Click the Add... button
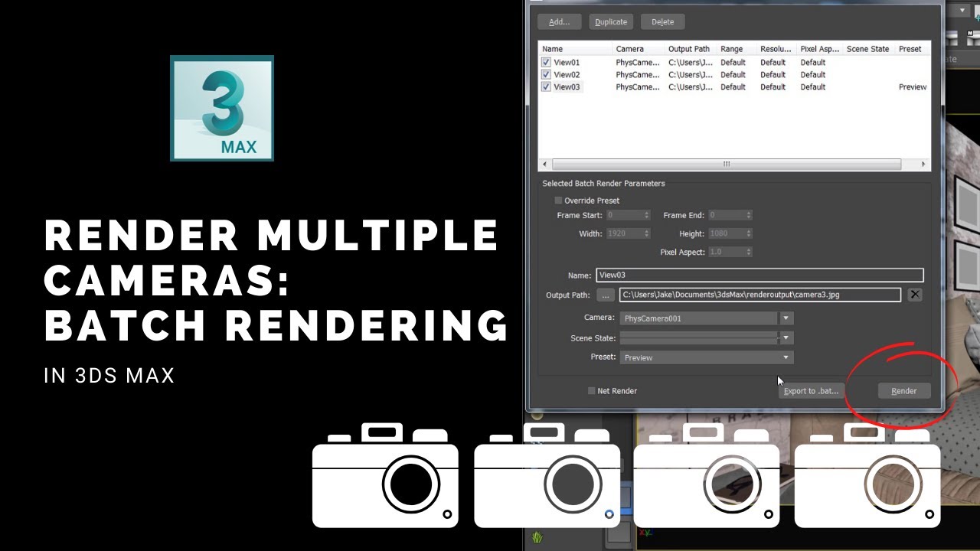 559,22
